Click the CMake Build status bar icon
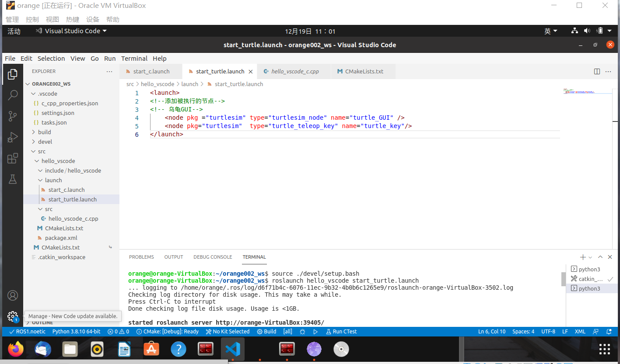620x364 pixels. click(x=266, y=331)
